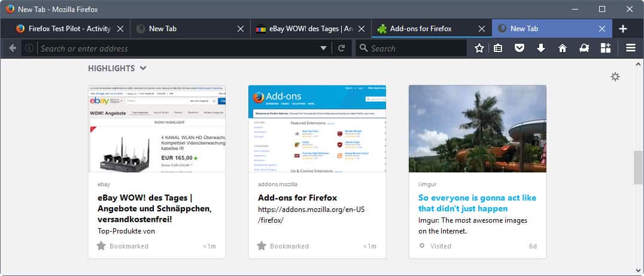Close the Add-ons for Firefox tab

click(482, 29)
